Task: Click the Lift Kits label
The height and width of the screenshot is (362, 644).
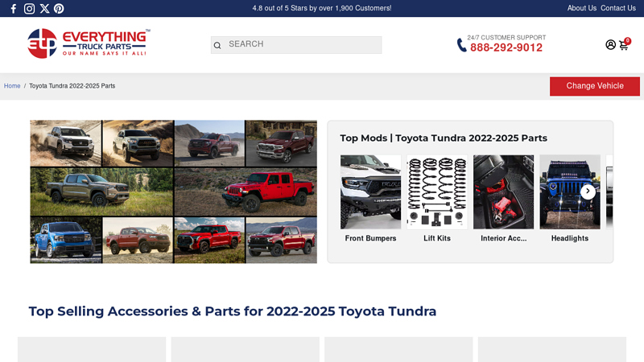Action: pyautogui.click(x=437, y=238)
